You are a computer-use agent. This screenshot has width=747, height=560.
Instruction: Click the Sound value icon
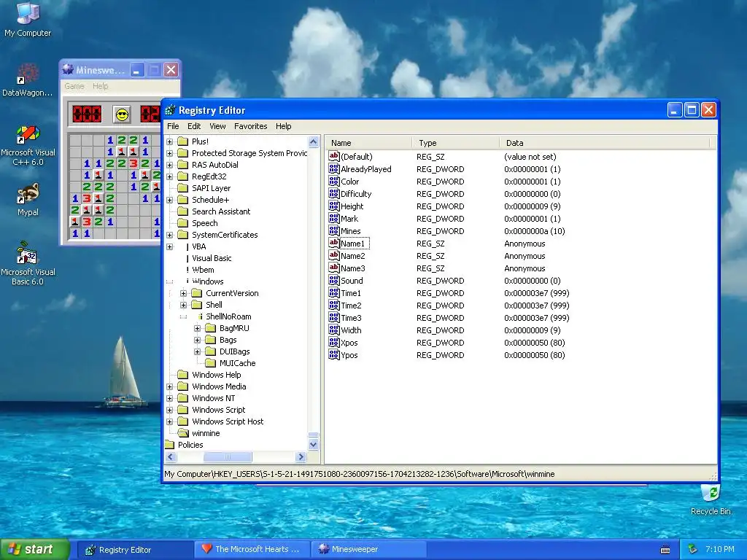(x=333, y=280)
